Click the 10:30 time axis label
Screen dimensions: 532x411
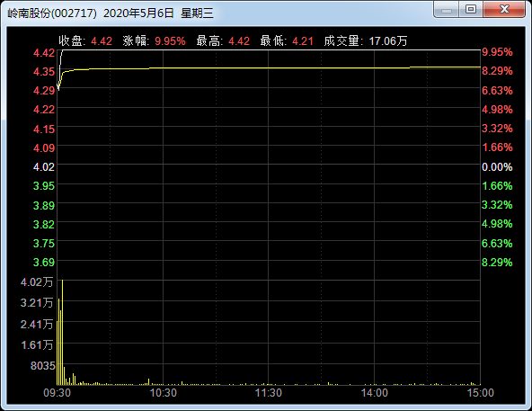click(164, 393)
